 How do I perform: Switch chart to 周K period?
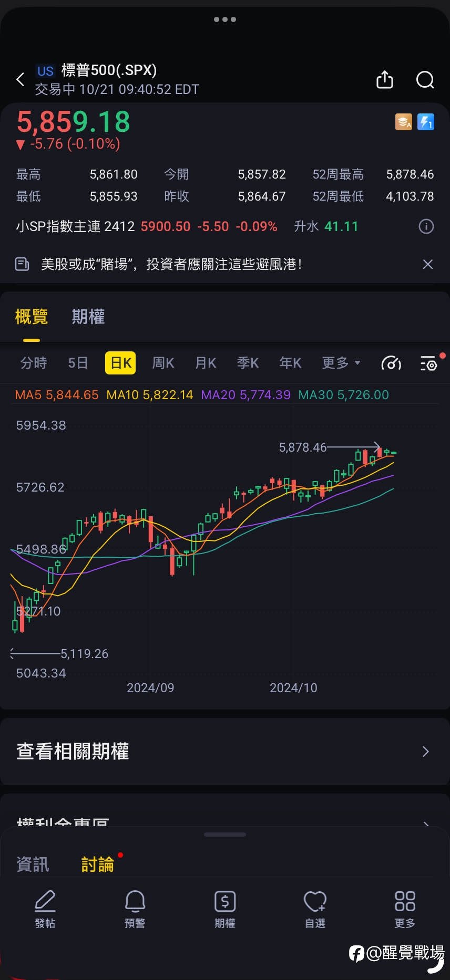(x=163, y=363)
